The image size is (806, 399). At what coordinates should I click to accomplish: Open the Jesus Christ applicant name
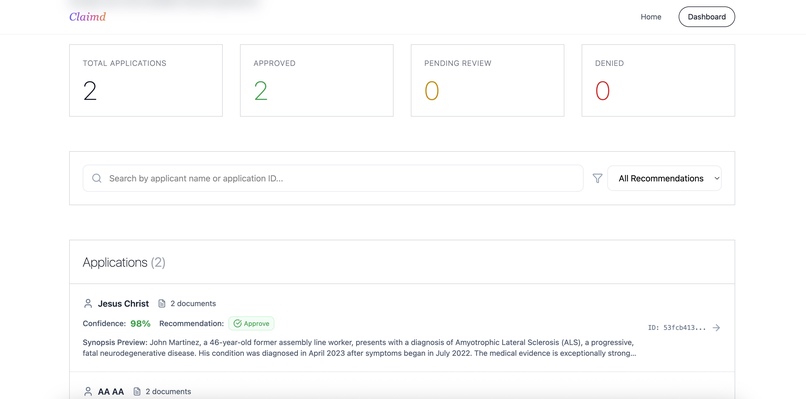(x=123, y=303)
